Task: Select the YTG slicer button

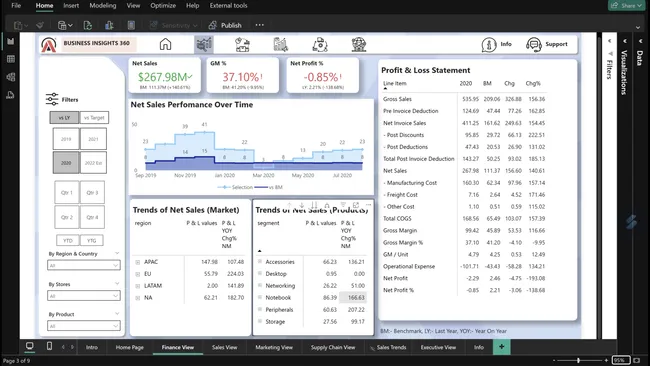Action: click(x=92, y=240)
